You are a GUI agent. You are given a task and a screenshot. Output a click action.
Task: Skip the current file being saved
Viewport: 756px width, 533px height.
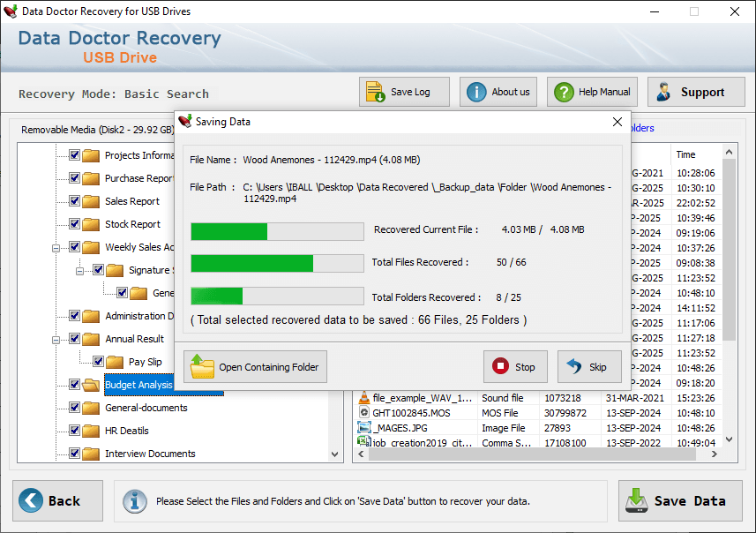[x=589, y=366]
